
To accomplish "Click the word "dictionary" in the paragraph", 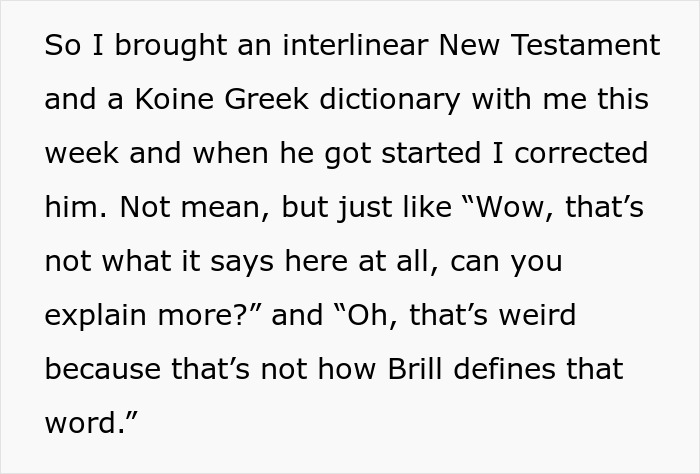I will [390, 99].
